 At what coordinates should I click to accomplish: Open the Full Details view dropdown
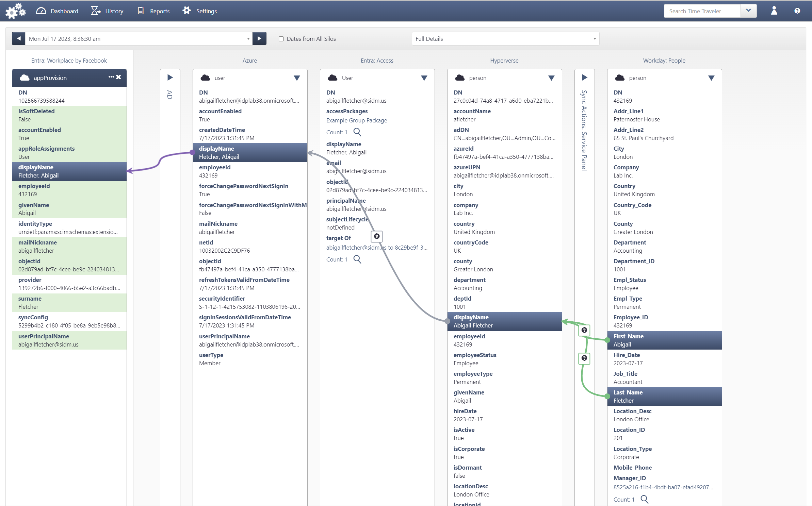pos(505,39)
